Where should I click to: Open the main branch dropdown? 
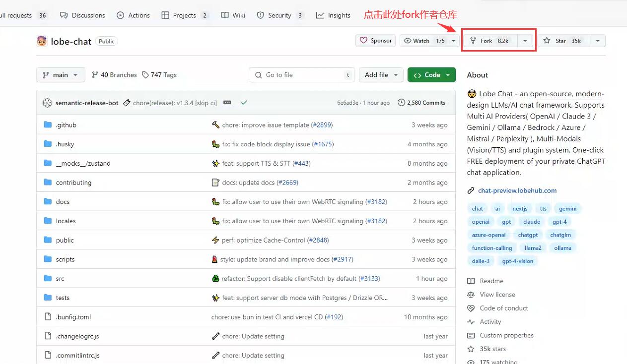[x=61, y=75]
